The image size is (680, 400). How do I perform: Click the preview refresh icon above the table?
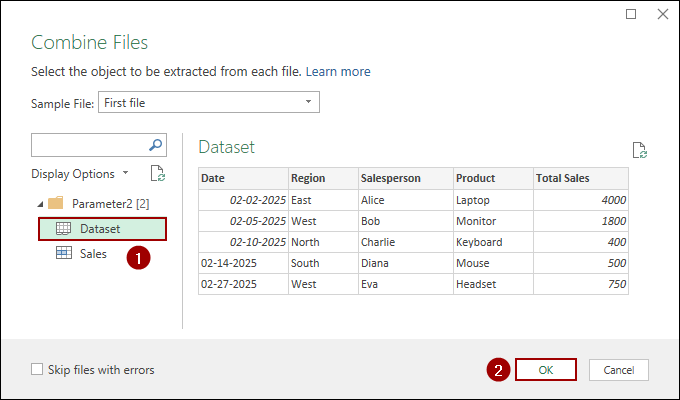pyautogui.click(x=640, y=150)
